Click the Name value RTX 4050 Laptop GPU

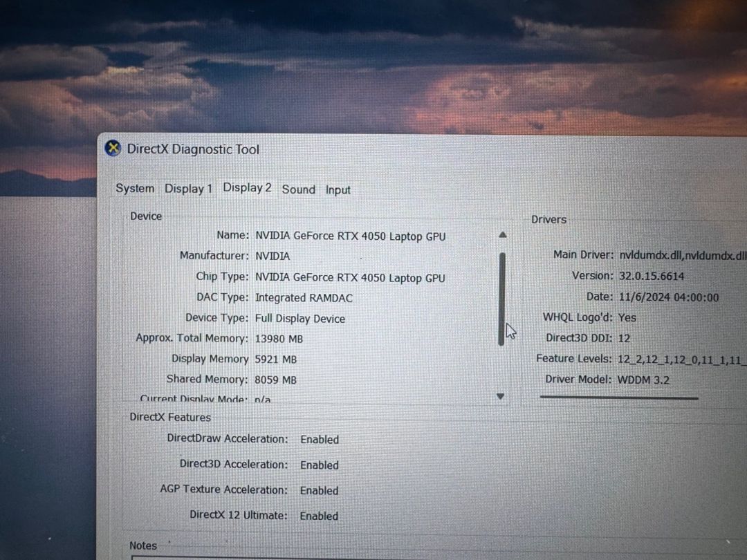[350, 236]
